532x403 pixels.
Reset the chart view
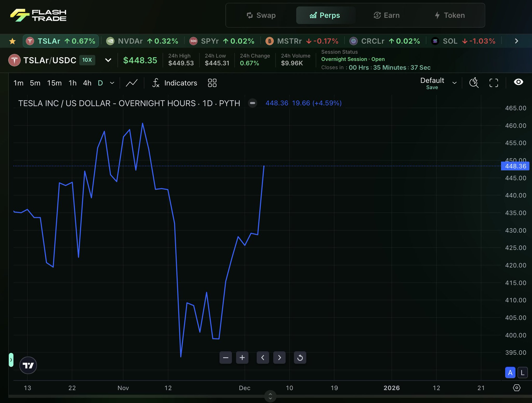pyautogui.click(x=300, y=358)
